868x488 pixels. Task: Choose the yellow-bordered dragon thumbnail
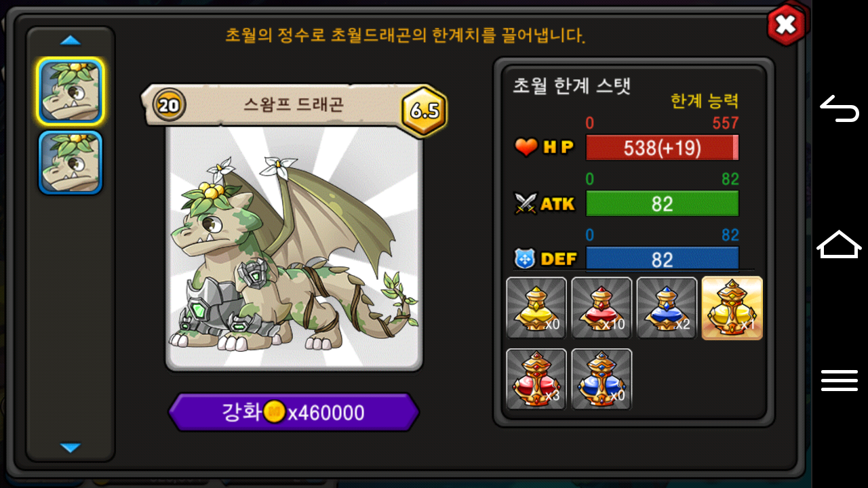click(71, 91)
